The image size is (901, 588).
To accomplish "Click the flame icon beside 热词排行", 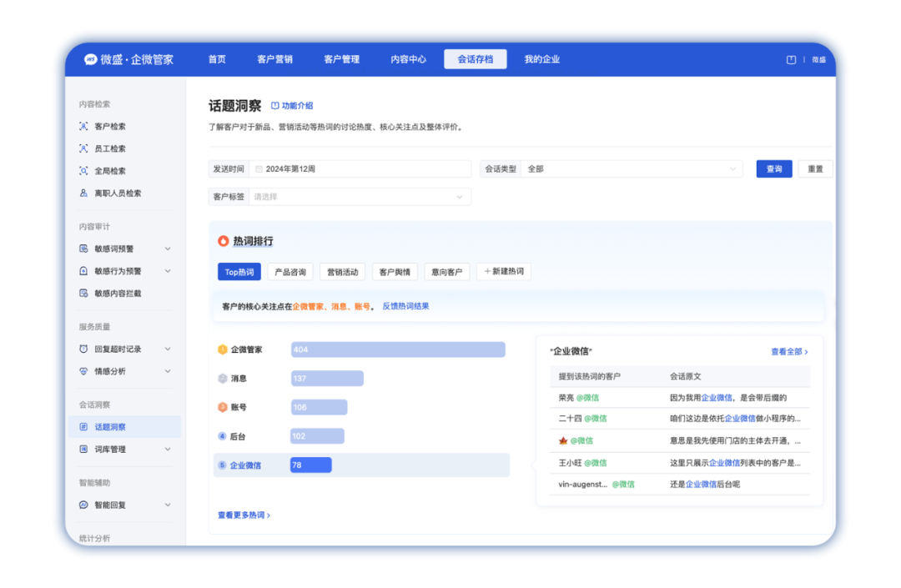I will click(x=223, y=241).
